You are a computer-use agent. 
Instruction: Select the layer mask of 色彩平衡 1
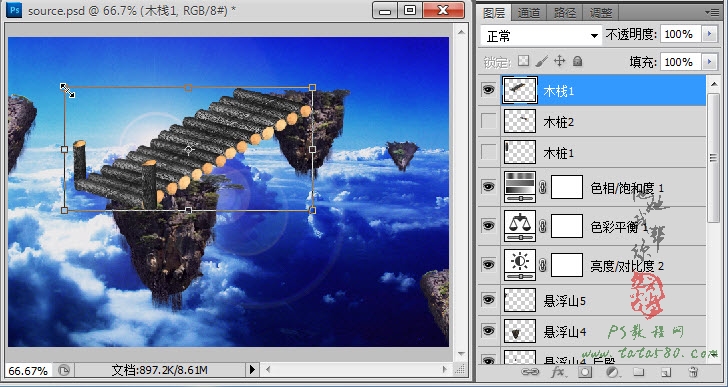[x=567, y=226]
